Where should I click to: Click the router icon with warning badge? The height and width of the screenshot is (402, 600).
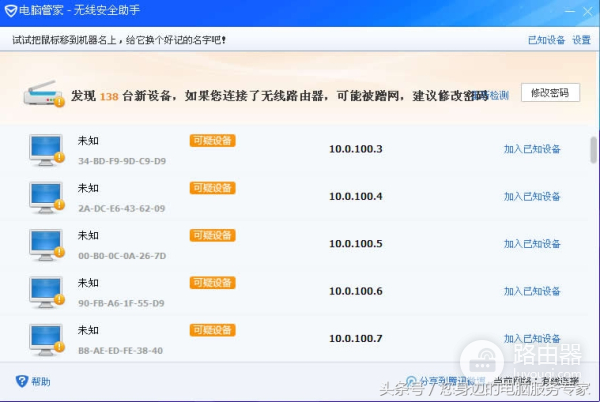(x=44, y=93)
